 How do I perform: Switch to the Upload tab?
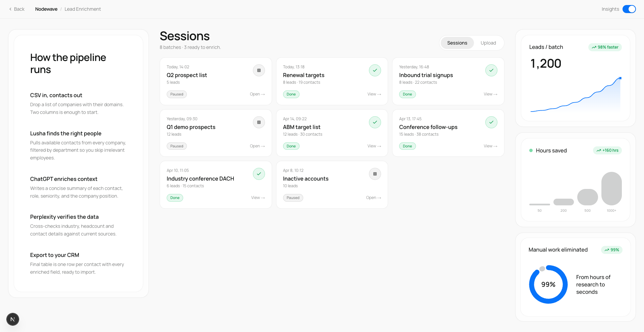coord(488,43)
